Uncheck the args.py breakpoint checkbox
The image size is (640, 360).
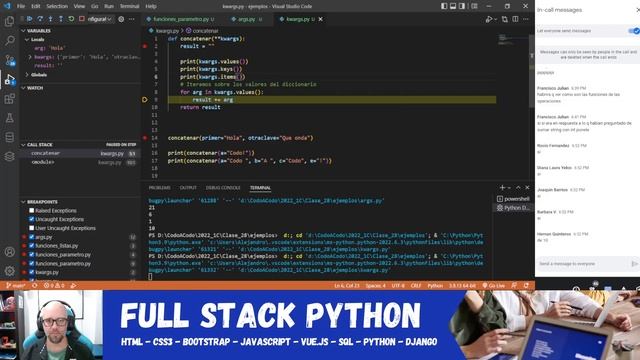point(31,237)
